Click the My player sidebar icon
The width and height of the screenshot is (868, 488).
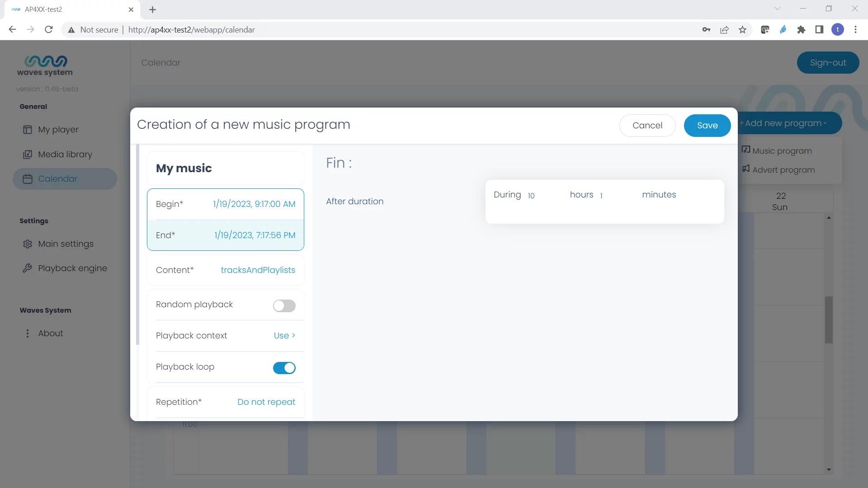pos(28,130)
